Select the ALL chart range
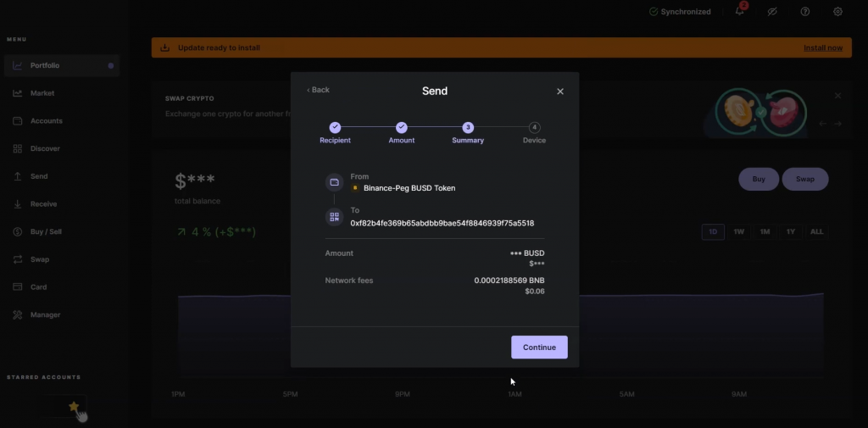868x428 pixels. point(817,232)
